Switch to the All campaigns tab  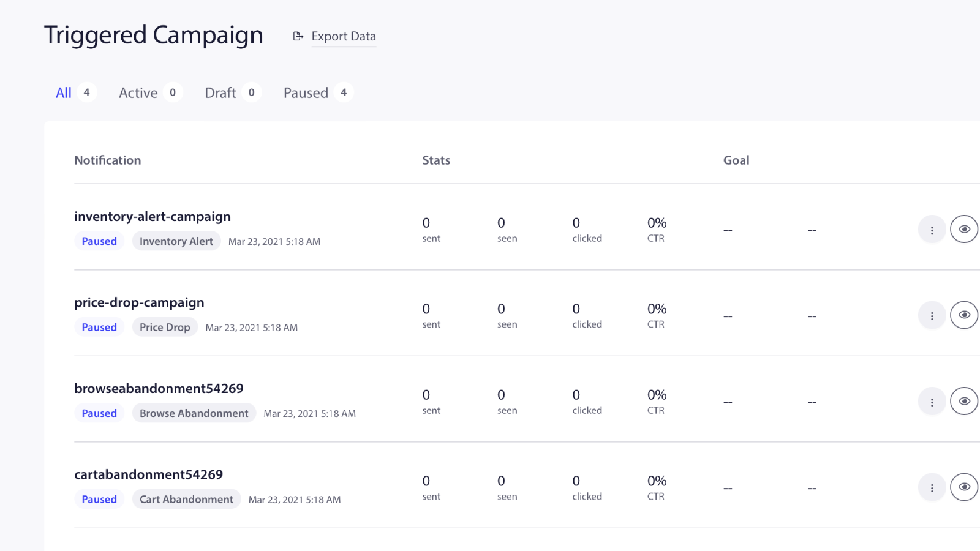click(x=64, y=93)
